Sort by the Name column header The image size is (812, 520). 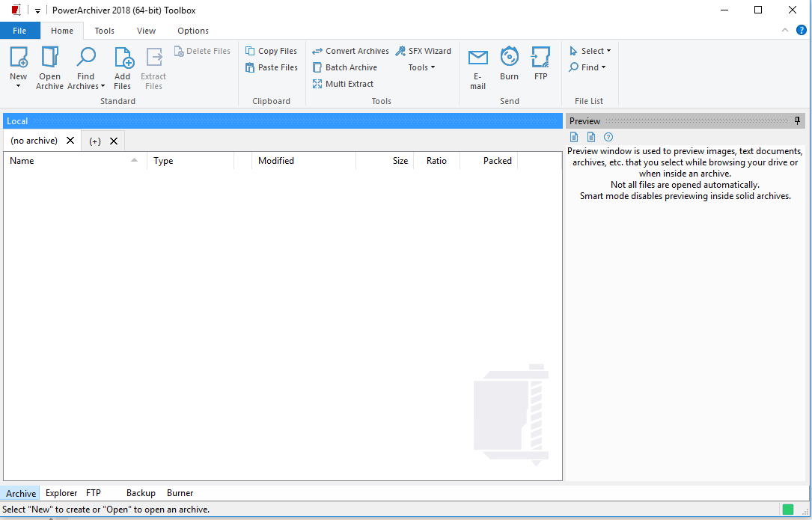(x=75, y=161)
